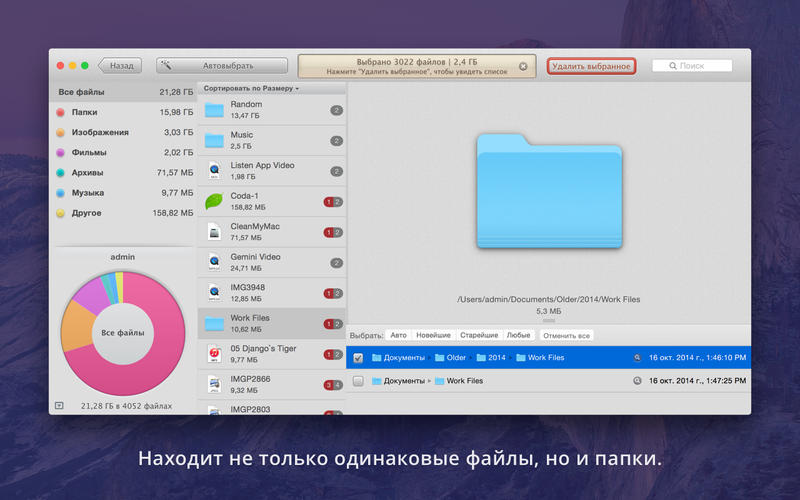Click the 05 Django's Tiger music icon
800x500 pixels.
(214, 353)
